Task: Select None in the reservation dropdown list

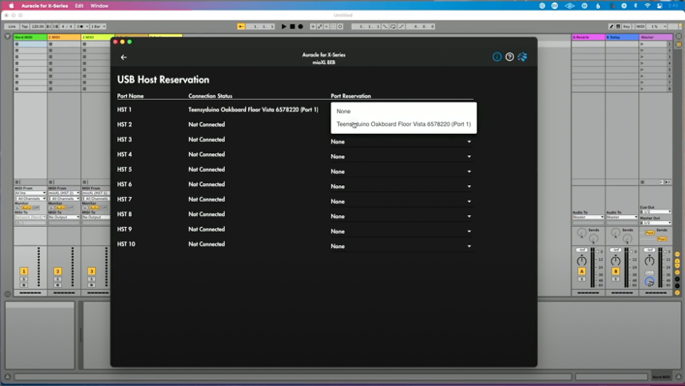Action: click(404, 111)
